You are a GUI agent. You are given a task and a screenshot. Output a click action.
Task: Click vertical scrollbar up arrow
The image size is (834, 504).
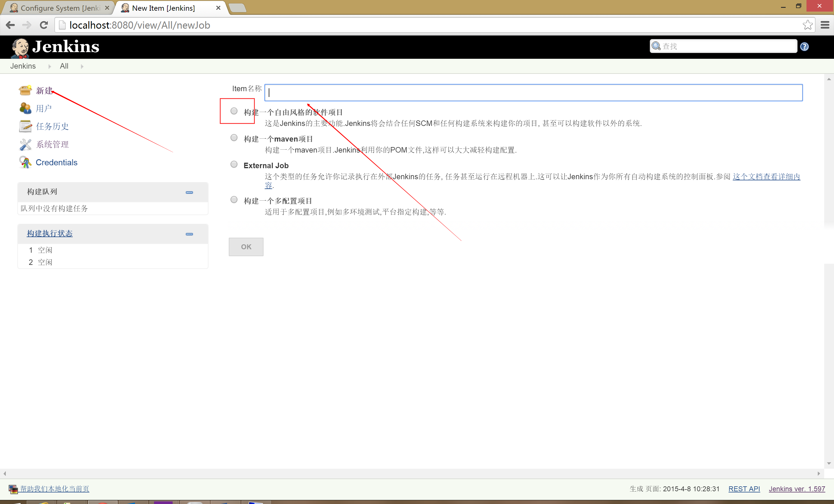(x=829, y=79)
